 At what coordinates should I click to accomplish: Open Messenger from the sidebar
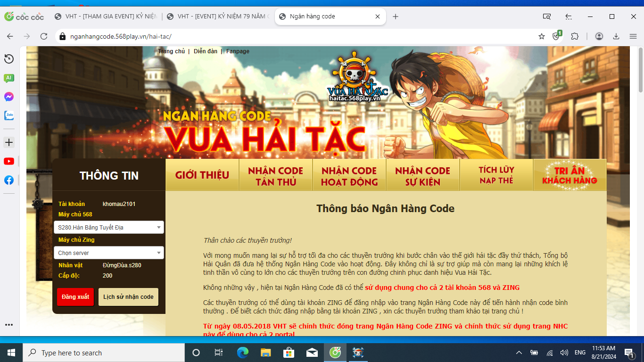9,97
